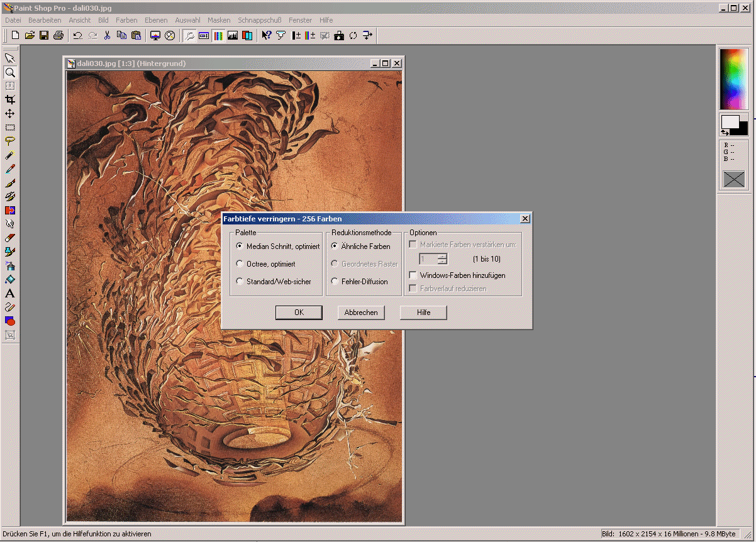Image resolution: width=756 pixels, height=542 pixels.
Task: Select the Airbrush spray can tool
Action: point(10,265)
